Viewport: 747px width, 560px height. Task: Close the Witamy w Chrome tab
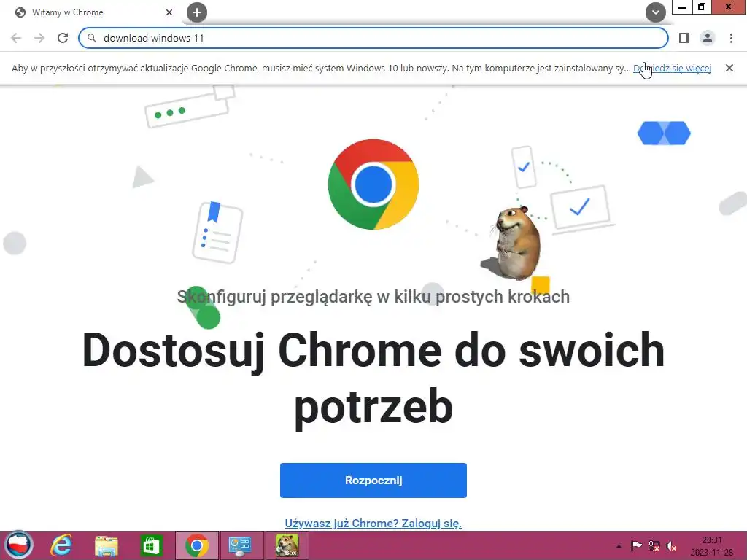coord(169,12)
